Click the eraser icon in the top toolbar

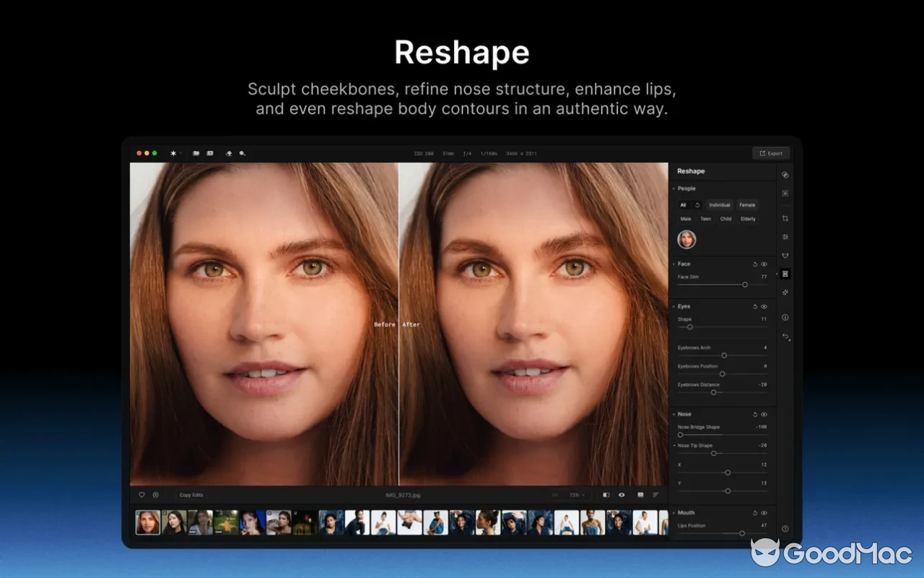pos(230,153)
